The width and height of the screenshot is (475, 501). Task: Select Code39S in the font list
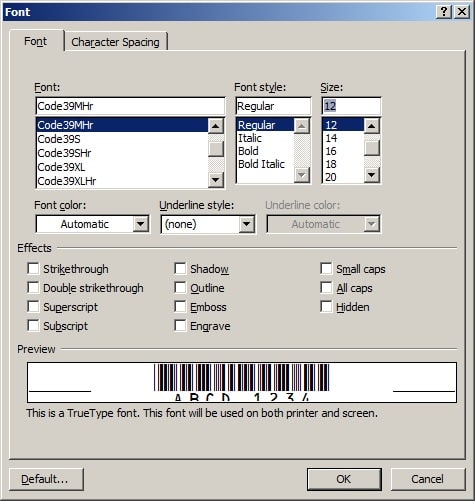point(122,139)
